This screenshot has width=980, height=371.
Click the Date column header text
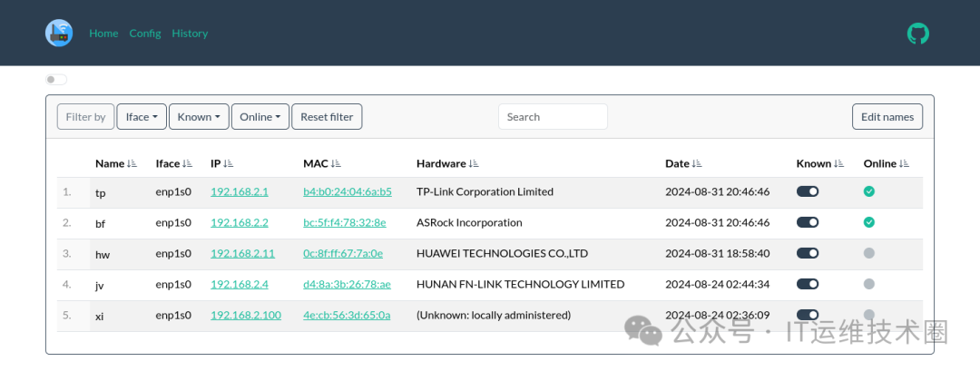[x=677, y=163]
